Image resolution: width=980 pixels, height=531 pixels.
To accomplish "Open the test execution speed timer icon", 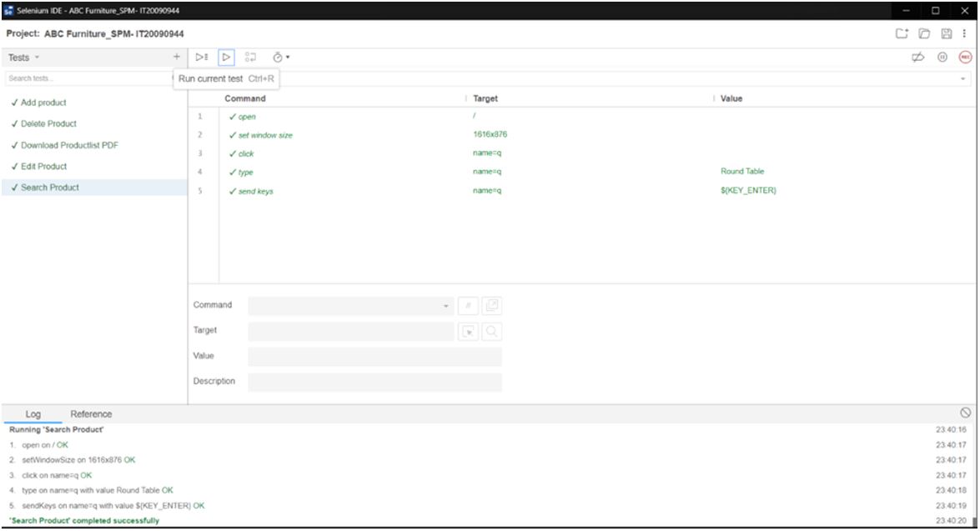I will pos(280,57).
